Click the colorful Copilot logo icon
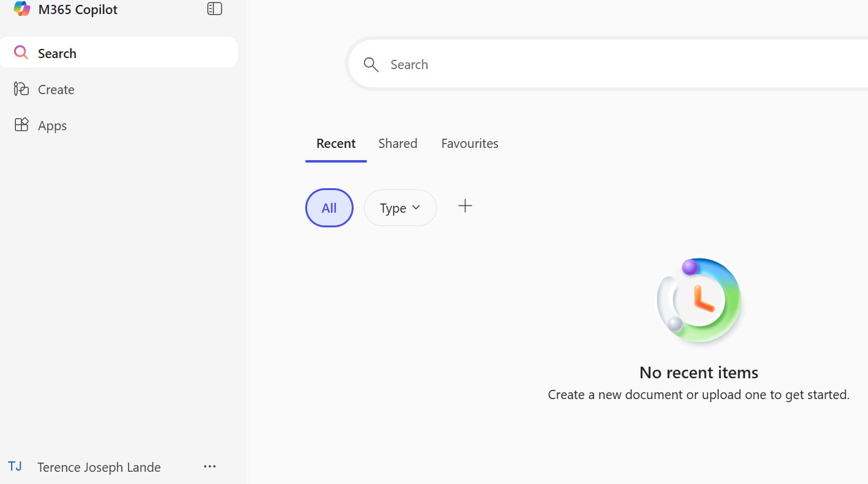 [22, 9]
